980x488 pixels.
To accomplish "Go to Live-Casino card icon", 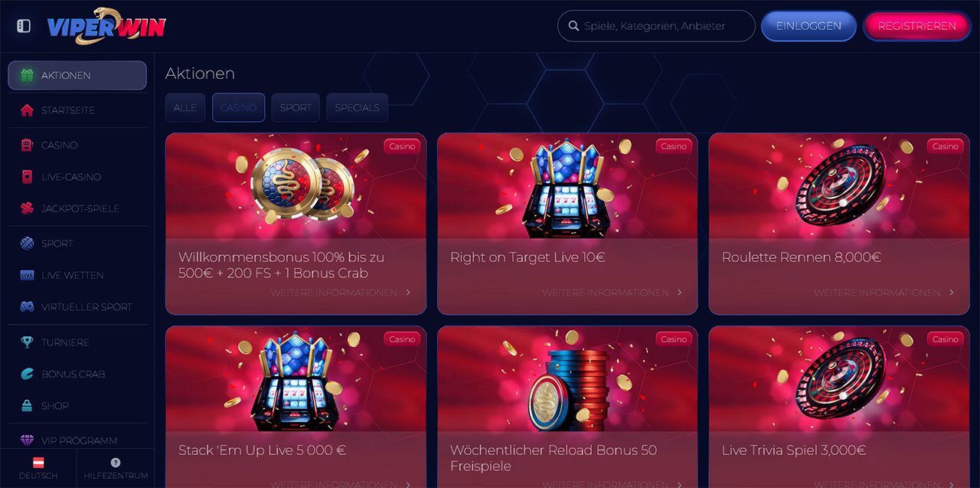I will coord(28,177).
